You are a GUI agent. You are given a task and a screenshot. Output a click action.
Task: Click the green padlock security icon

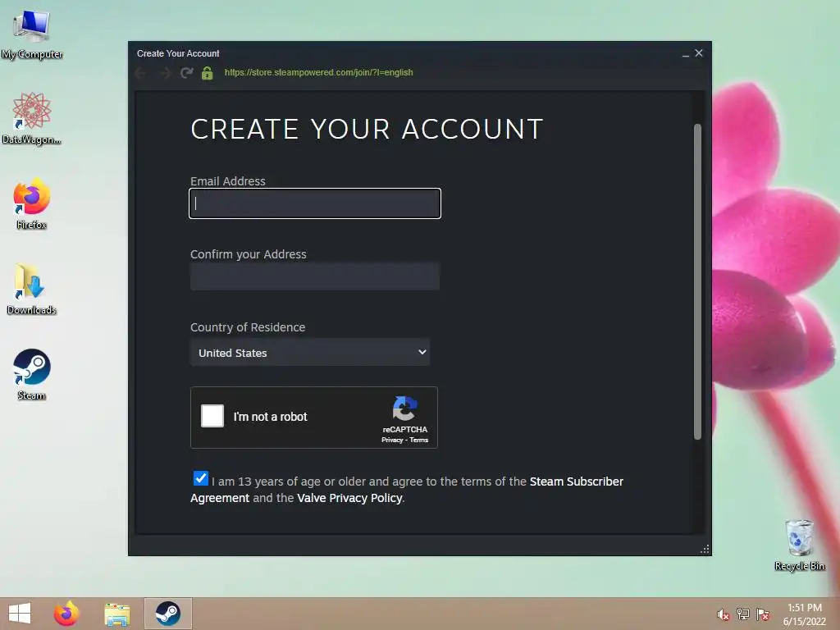click(208, 73)
